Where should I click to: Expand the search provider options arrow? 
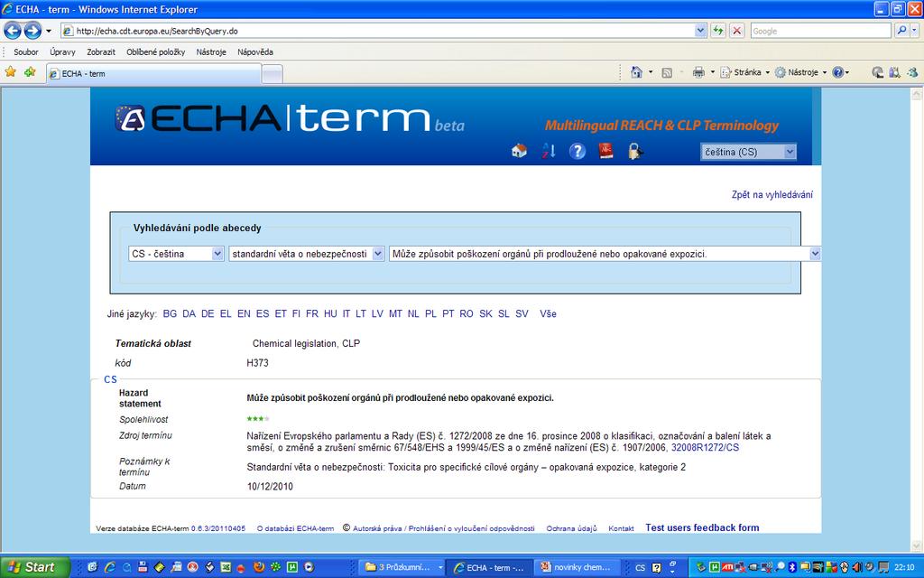[915, 31]
